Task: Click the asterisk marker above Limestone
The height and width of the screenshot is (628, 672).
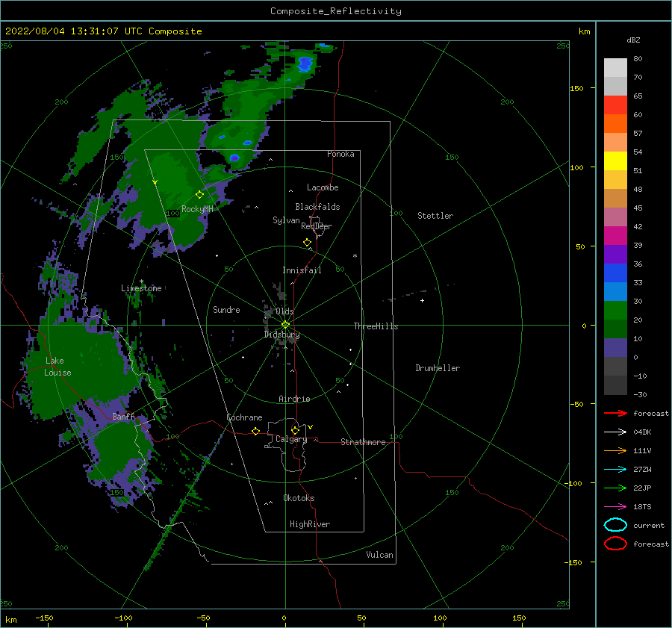Action: point(141,282)
